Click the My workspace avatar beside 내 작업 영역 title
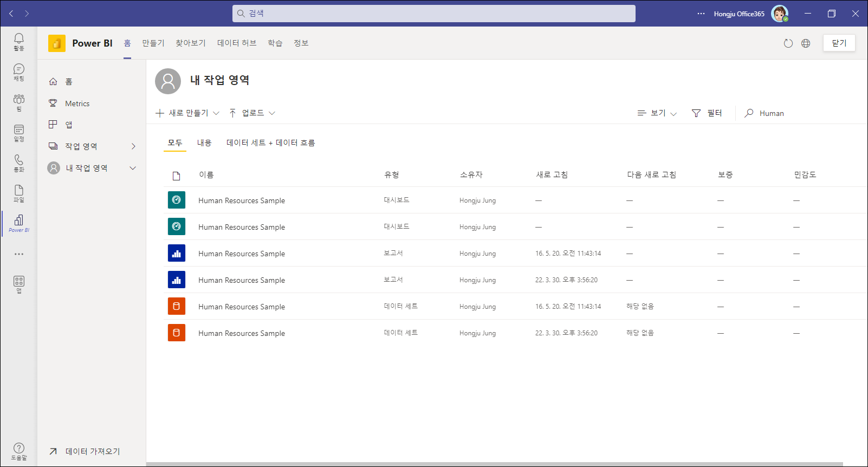 (x=168, y=81)
